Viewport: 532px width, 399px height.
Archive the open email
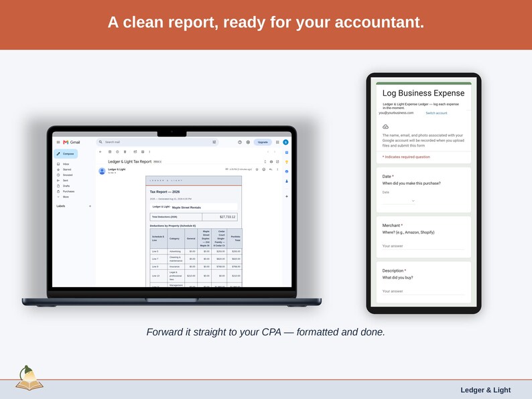(110, 151)
